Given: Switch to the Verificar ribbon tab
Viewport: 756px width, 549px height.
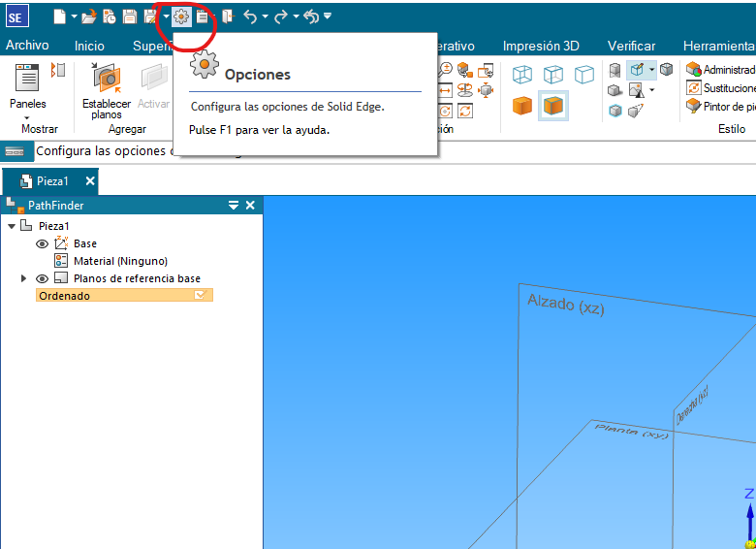Looking at the screenshot, I should pyautogui.click(x=631, y=46).
